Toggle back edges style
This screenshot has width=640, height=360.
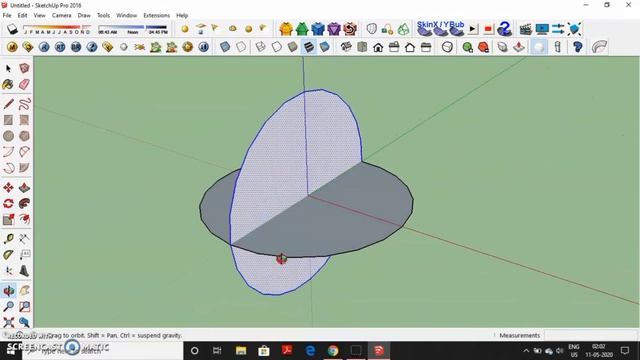(241, 47)
